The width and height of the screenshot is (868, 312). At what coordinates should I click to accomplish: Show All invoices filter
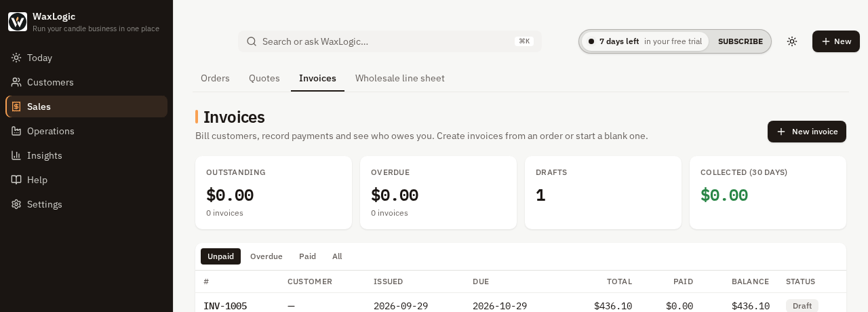tap(337, 256)
